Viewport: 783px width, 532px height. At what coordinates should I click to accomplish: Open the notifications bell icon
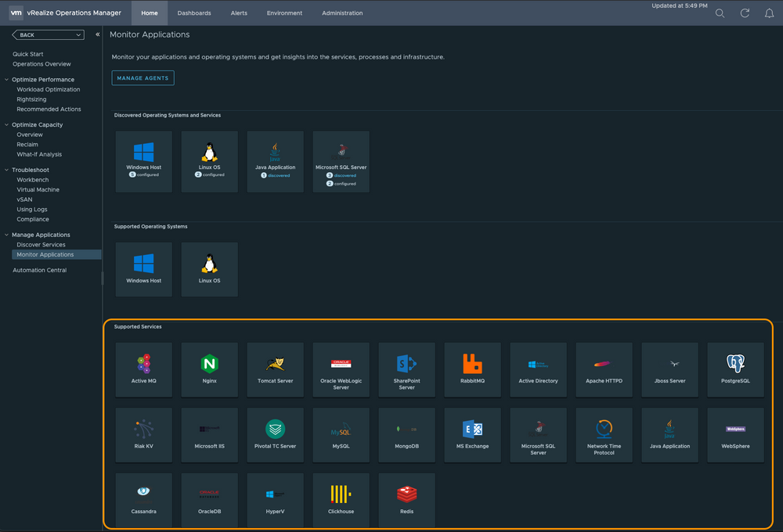[769, 13]
